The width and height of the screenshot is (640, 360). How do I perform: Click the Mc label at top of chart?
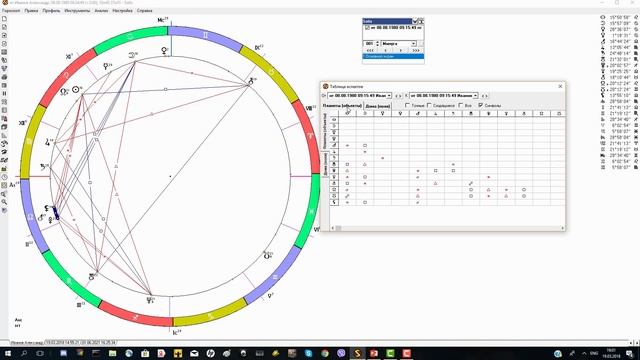tap(163, 19)
